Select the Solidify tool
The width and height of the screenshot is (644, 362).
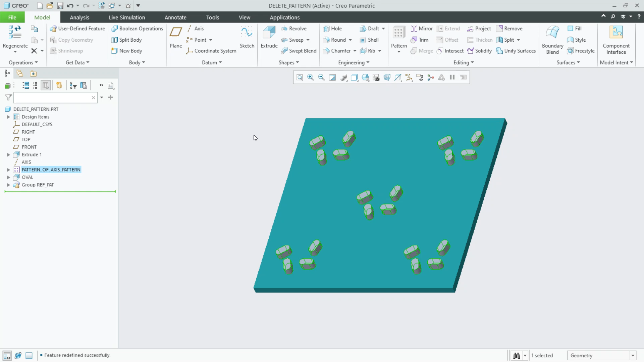[x=479, y=51]
